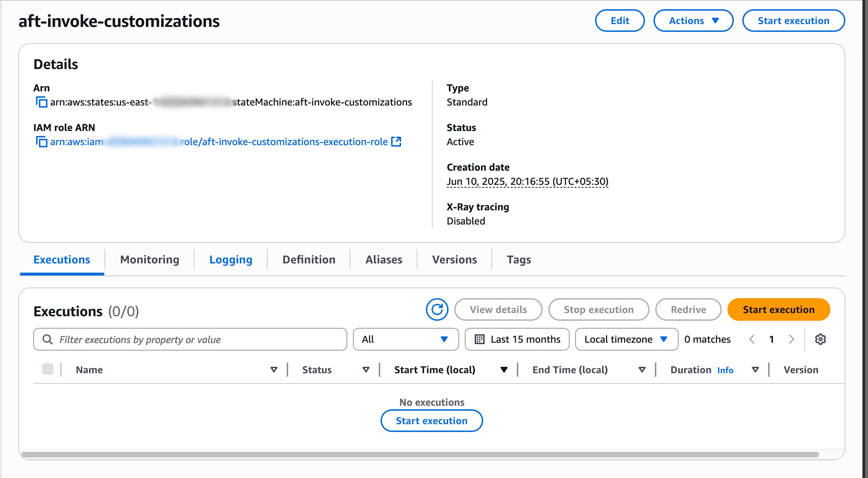
Task: Click the Redrive button
Action: [x=688, y=309]
